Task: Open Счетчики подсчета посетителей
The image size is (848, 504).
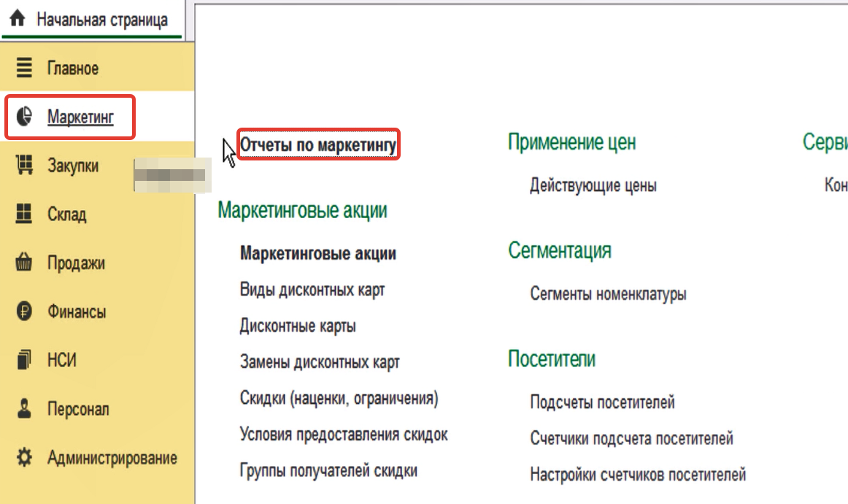Action: coord(631,438)
